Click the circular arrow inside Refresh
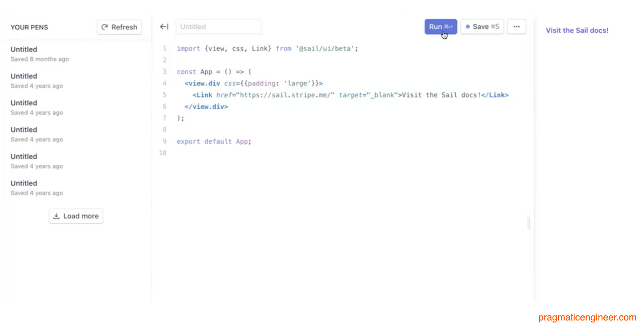This screenshot has height=330, width=644. point(104,27)
